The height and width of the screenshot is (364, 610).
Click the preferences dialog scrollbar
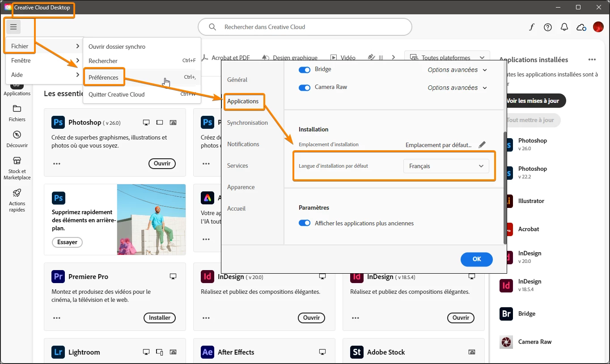click(x=505, y=188)
